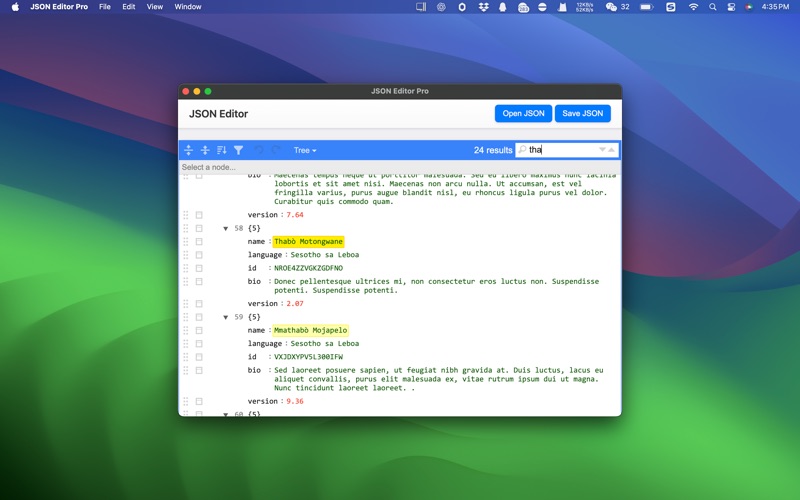Open the View menu

pos(155,7)
